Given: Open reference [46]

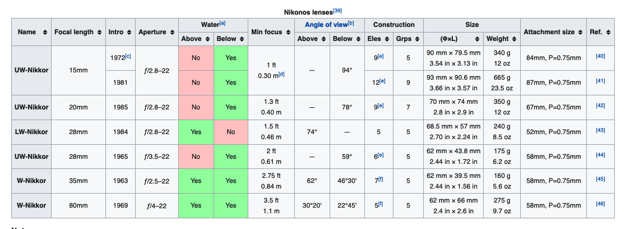Looking at the screenshot, I should pos(600,204).
